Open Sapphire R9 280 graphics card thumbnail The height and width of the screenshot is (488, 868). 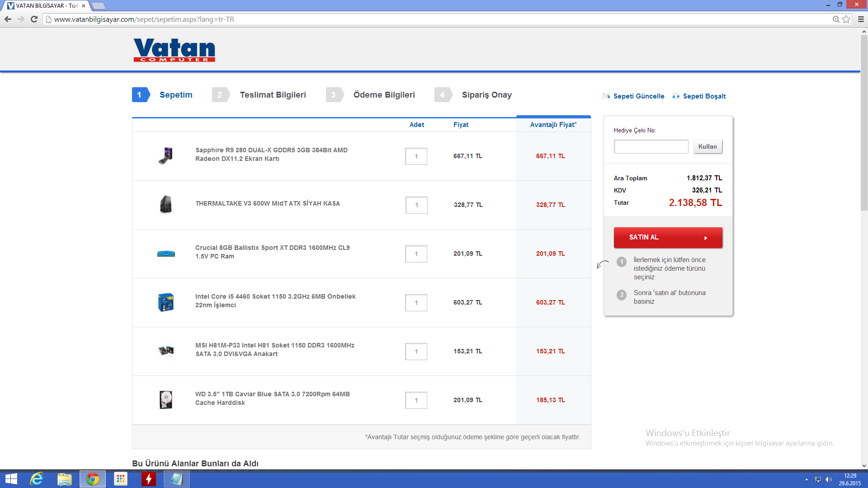pyautogui.click(x=166, y=156)
